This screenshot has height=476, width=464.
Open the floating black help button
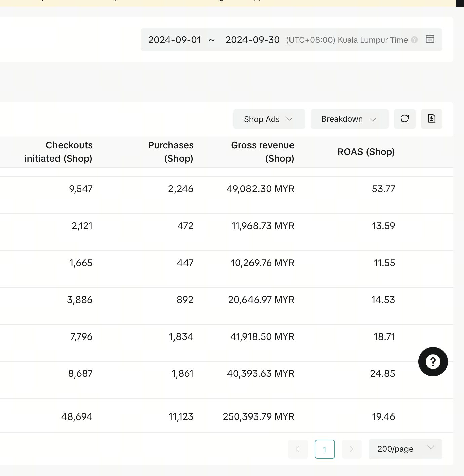pyautogui.click(x=433, y=362)
